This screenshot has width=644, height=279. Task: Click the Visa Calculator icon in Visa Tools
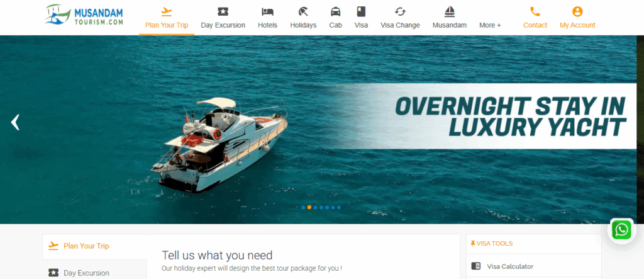475,266
